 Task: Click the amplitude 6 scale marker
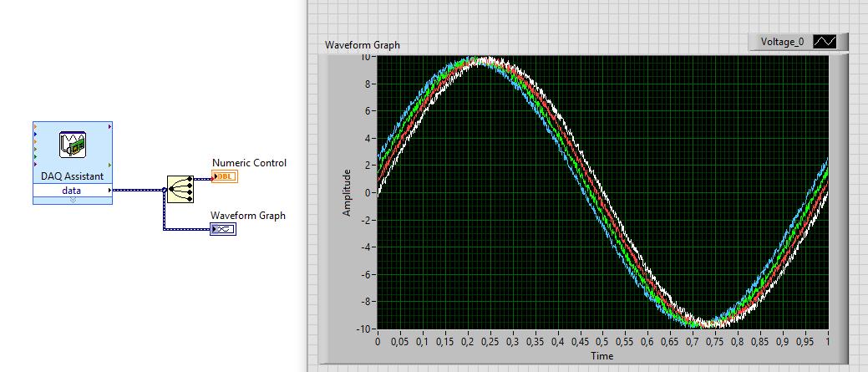[368, 110]
